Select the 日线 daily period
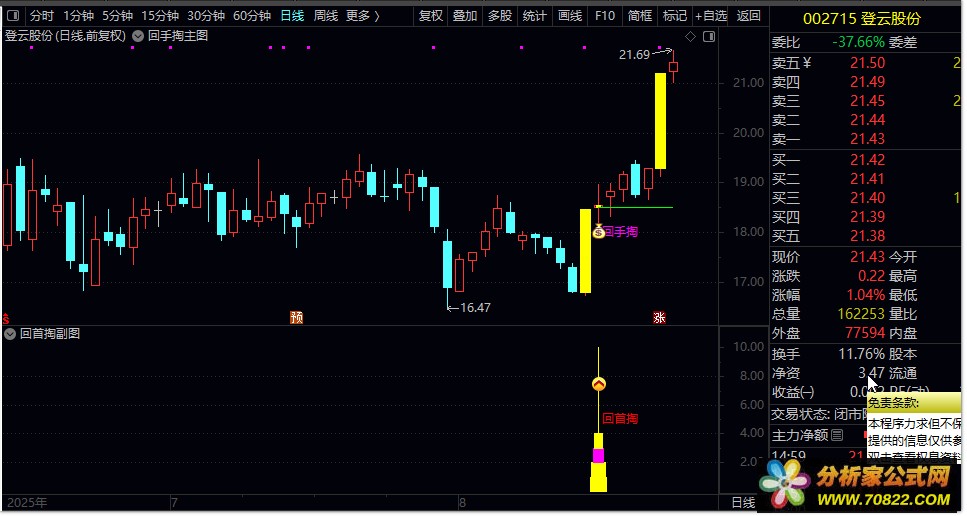Viewport: 967px width, 516px height. (x=292, y=15)
